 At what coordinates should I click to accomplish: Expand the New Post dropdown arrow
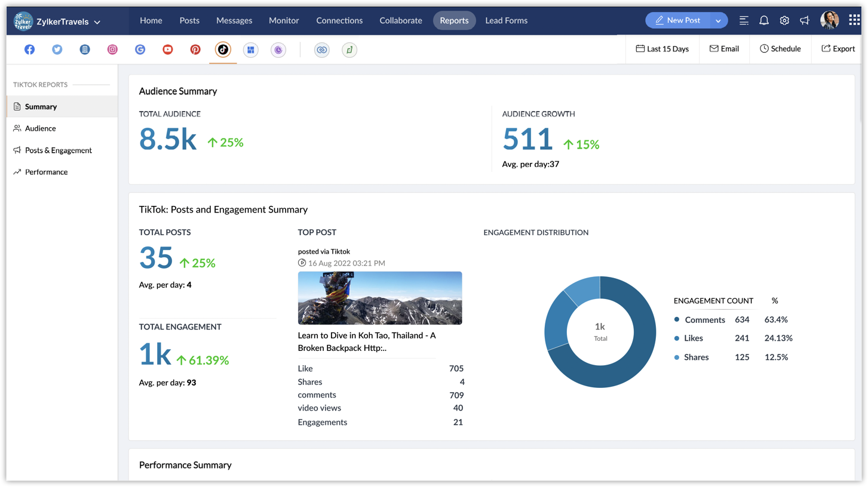tap(718, 20)
